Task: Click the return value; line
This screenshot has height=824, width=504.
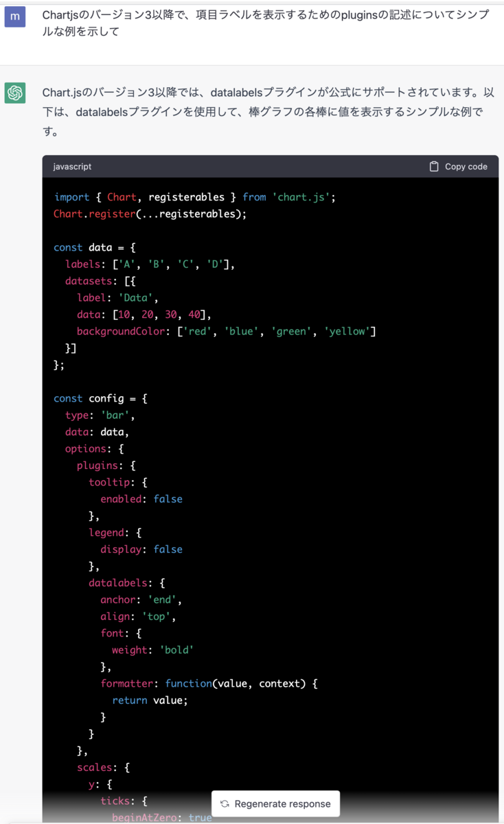Action: [150, 700]
